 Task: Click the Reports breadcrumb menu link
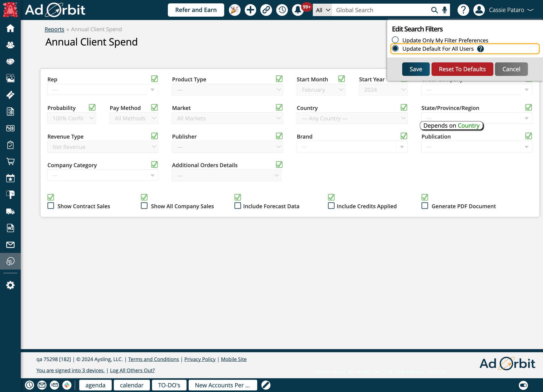[x=54, y=29]
